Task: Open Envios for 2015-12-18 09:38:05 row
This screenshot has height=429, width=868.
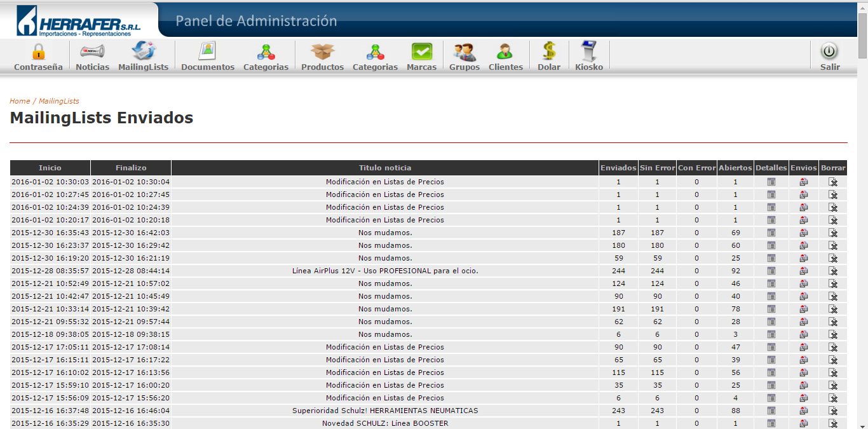Action: 804,334
